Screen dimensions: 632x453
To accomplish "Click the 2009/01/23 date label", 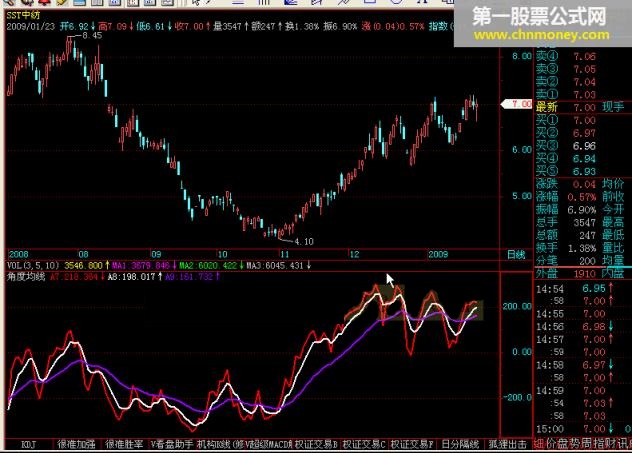I will pyautogui.click(x=31, y=27).
